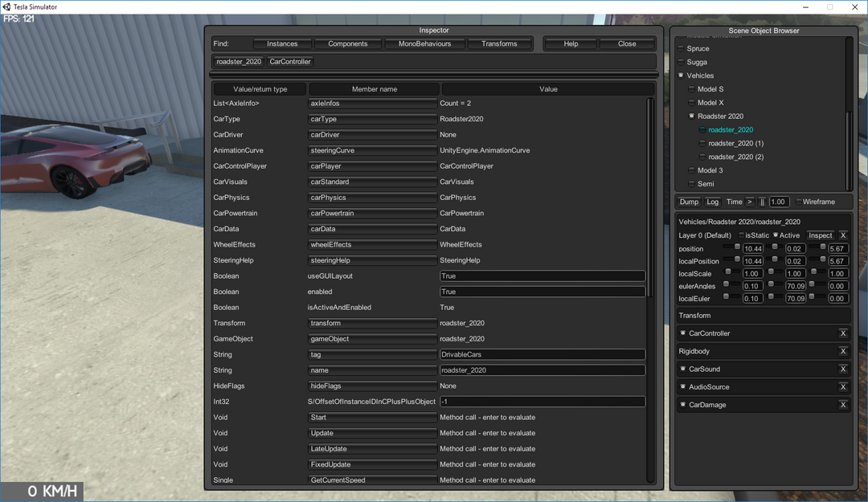The height and width of the screenshot is (502, 868).
Task: Click the tag value field DrivableCars
Action: pyautogui.click(x=542, y=354)
